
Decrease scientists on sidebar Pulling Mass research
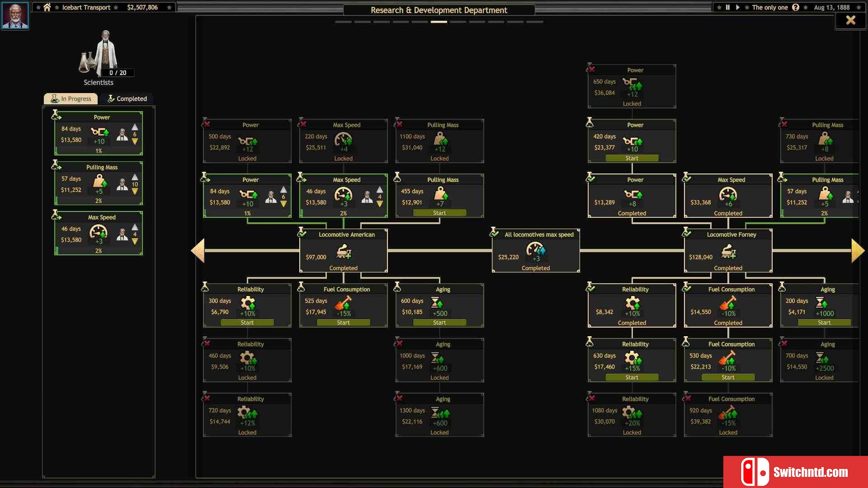(x=135, y=192)
